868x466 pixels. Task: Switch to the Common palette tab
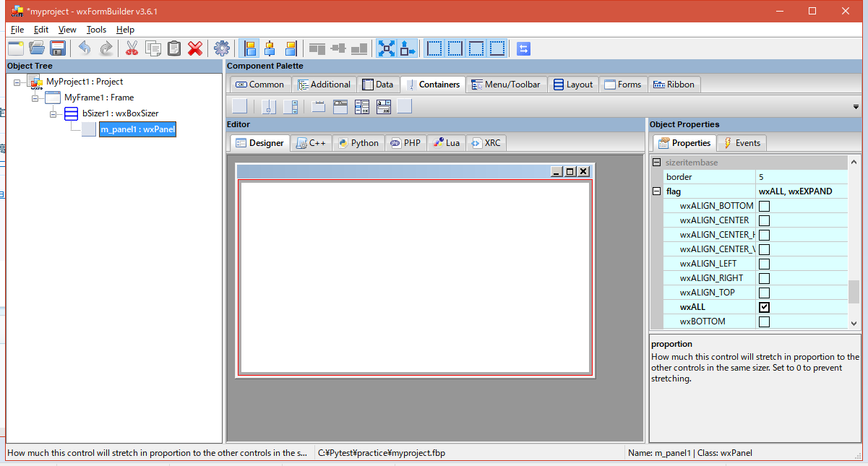pos(260,85)
